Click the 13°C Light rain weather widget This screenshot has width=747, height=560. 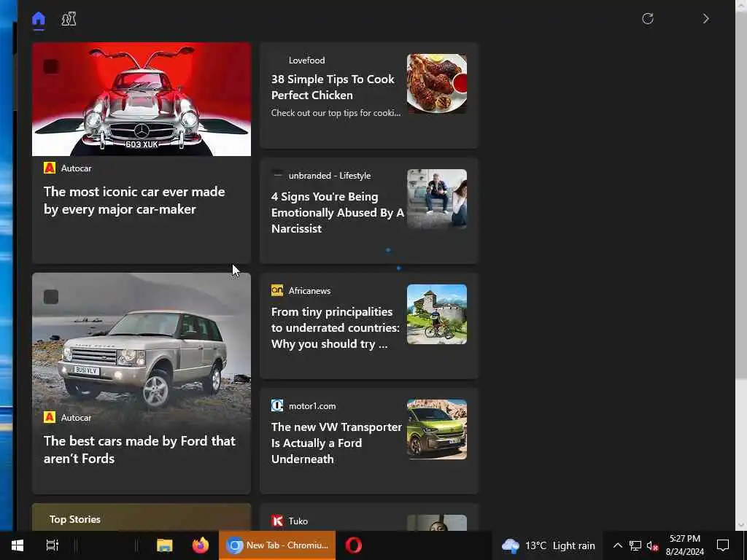pyautogui.click(x=549, y=545)
